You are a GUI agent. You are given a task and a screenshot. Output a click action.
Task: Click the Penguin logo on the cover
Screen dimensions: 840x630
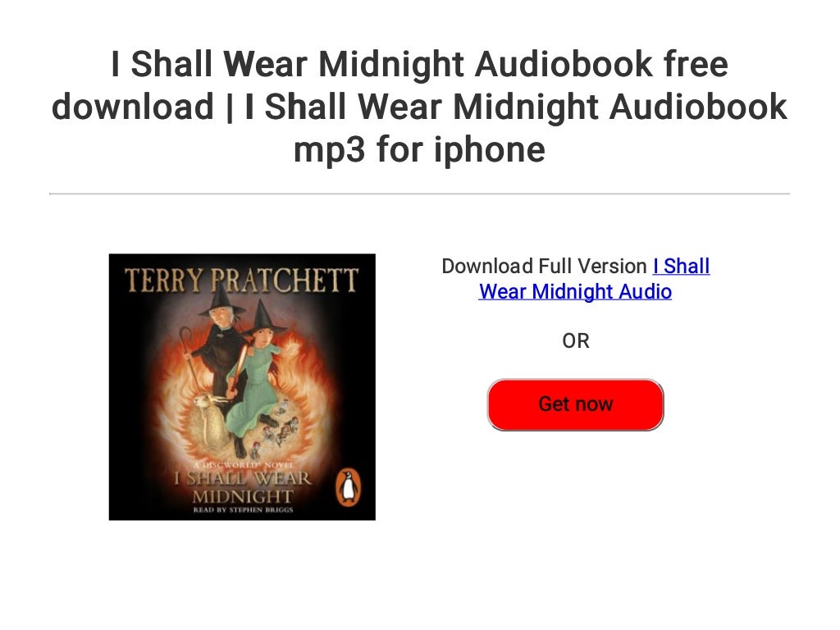[x=348, y=487]
